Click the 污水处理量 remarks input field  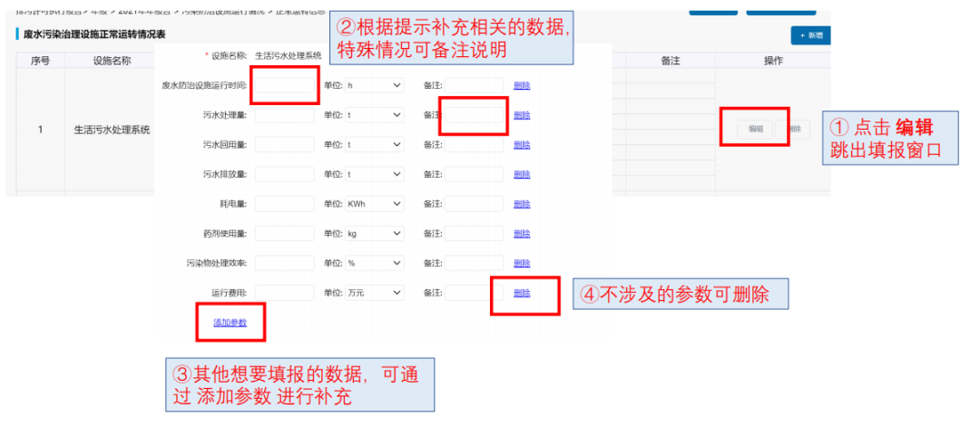(x=473, y=115)
